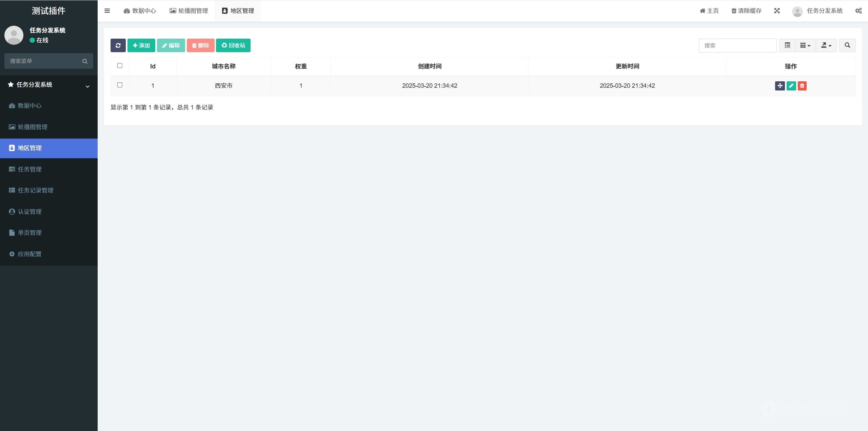Click the green edit pencil icon in row 1
This screenshot has height=431, width=868.
point(791,86)
